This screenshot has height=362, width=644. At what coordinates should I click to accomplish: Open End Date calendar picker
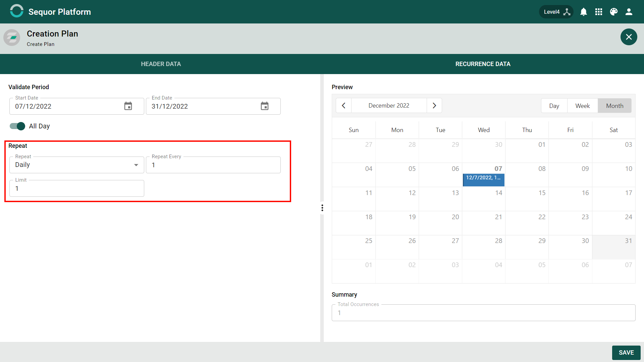[265, 106]
